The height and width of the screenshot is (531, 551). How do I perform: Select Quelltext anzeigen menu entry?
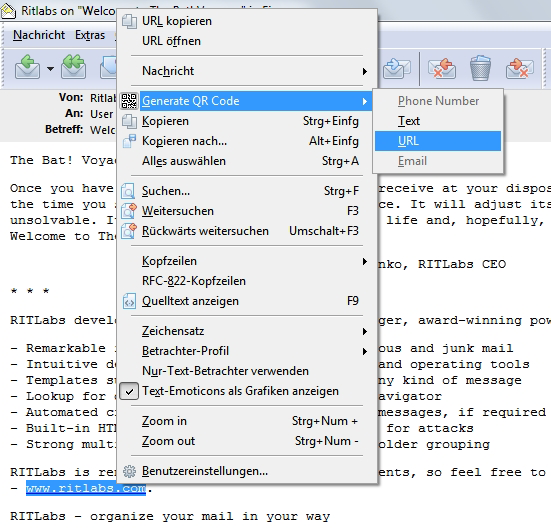pos(246,301)
